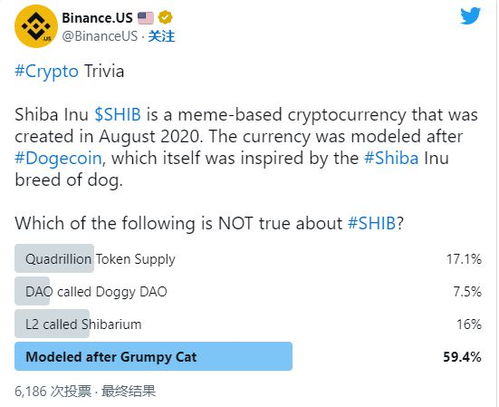Click the 最终结果 final results label
Viewport: 499px width, 407px height.
[x=128, y=391]
